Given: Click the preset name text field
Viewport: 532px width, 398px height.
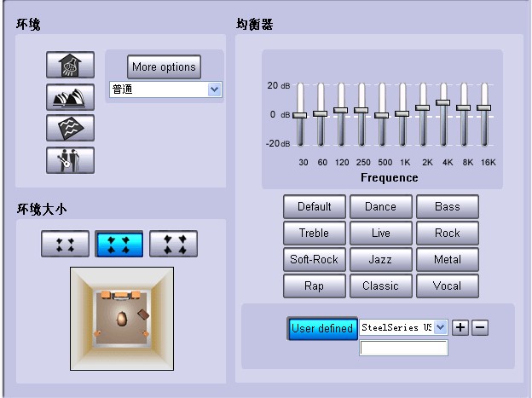Looking at the screenshot, I should click(x=403, y=348).
